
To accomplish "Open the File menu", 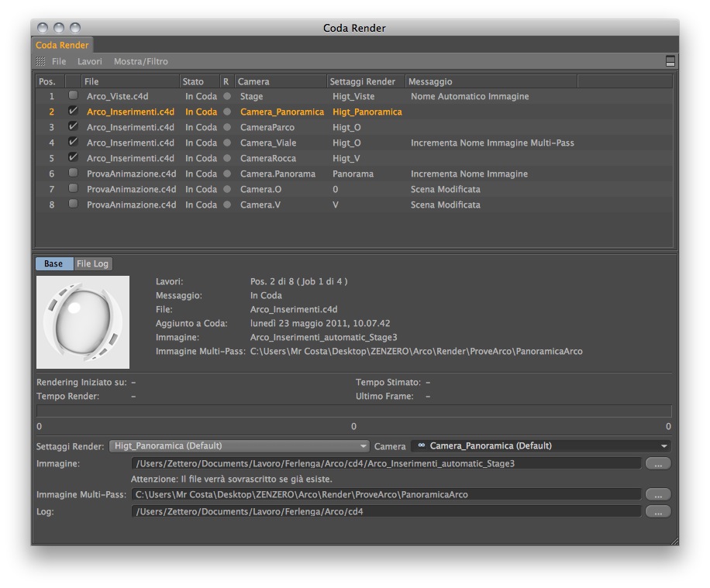I will 59,61.
